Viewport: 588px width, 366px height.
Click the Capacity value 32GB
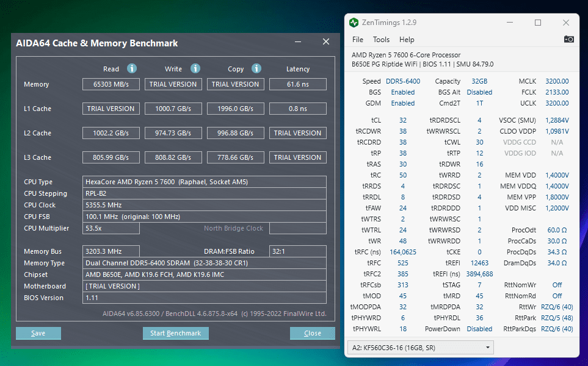click(x=479, y=81)
